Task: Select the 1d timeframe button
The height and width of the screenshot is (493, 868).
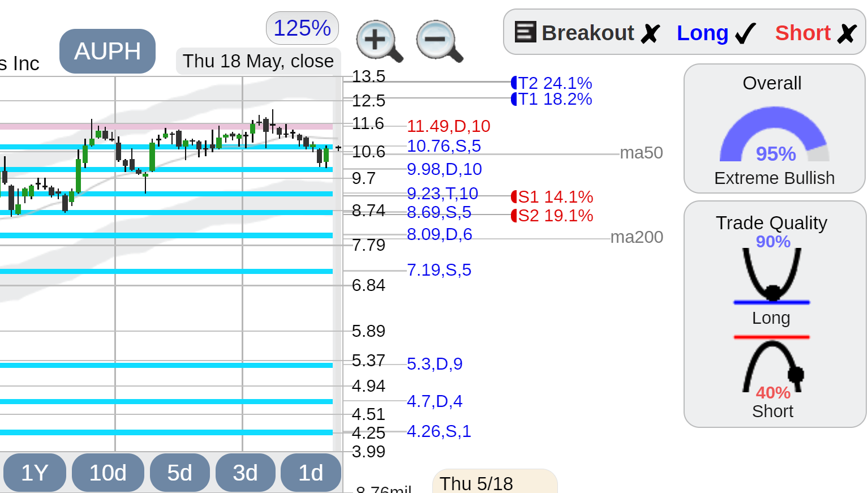Action: pos(311,473)
